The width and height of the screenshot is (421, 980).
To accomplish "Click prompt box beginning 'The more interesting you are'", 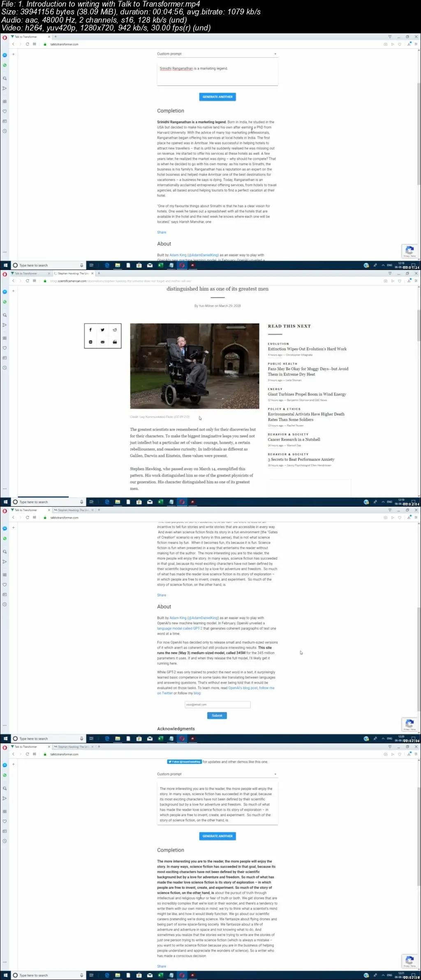I will tap(217, 803).
